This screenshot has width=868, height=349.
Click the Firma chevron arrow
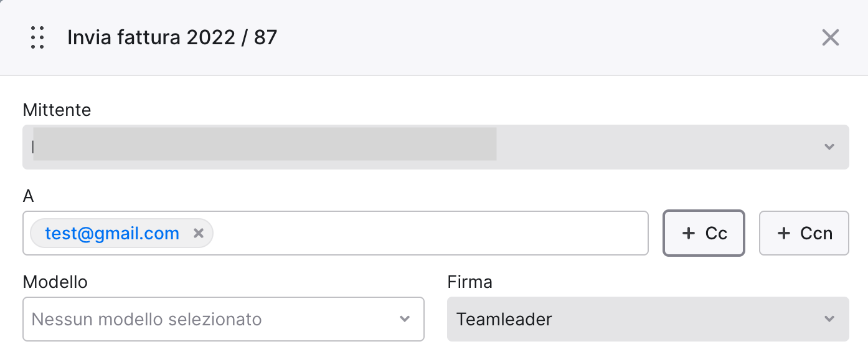pyautogui.click(x=829, y=319)
